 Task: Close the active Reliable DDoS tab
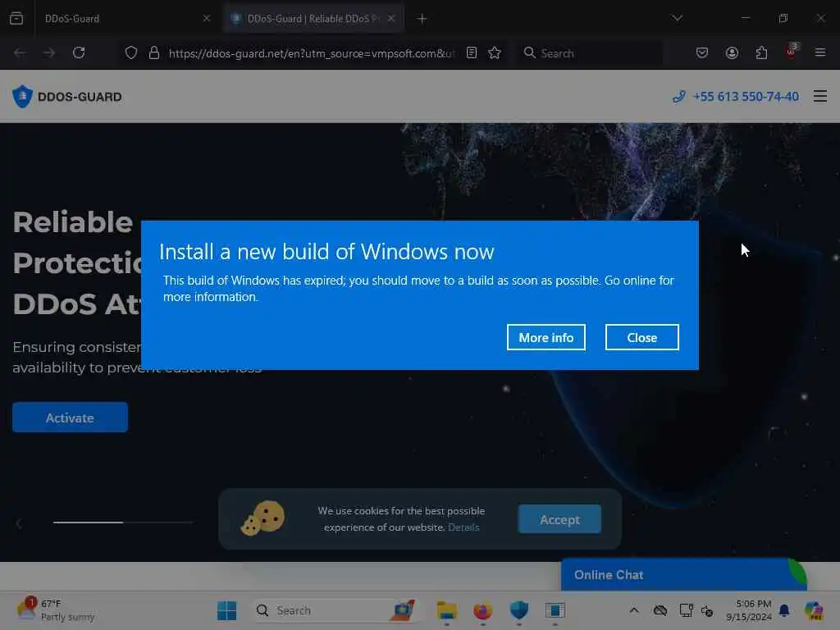[x=391, y=18]
